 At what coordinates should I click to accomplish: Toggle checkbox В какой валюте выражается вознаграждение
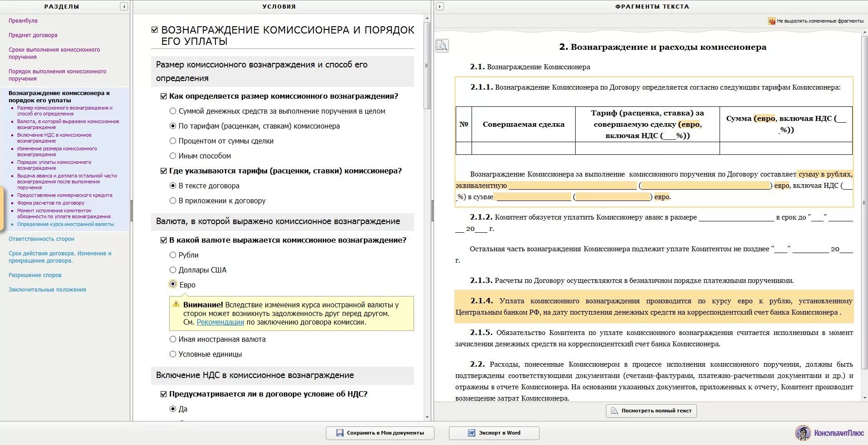pyautogui.click(x=164, y=240)
